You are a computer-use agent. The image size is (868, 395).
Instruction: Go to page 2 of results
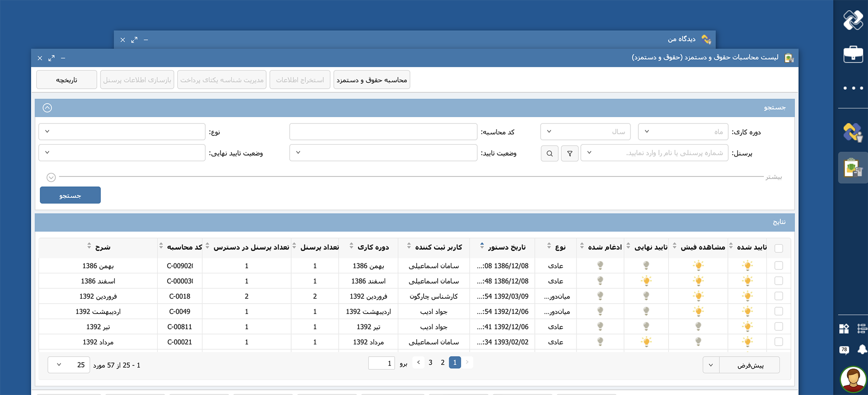[x=443, y=362]
